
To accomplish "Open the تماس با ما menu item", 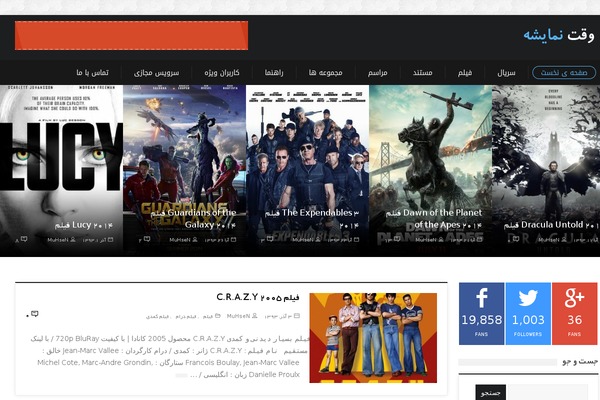I will (92, 72).
